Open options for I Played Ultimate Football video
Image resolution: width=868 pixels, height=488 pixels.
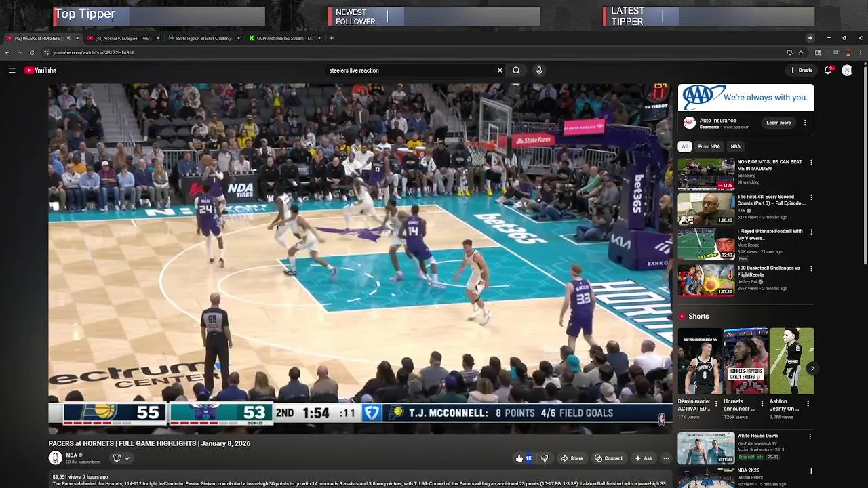tap(811, 232)
